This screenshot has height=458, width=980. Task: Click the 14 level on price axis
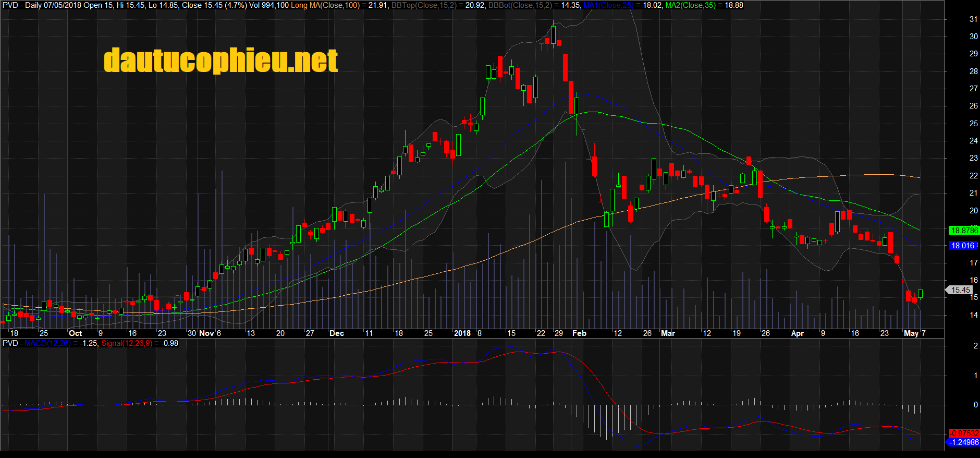point(973,315)
